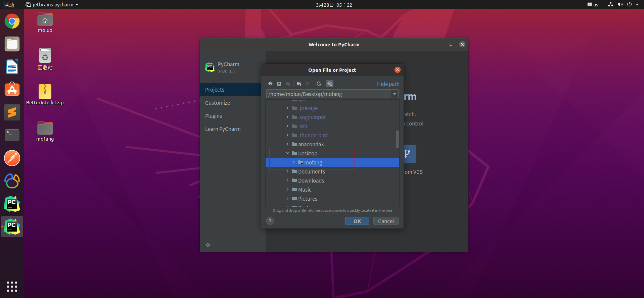Image resolution: width=644 pixels, height=298 pixels.
Task: Create a new directory with toolbar icon
Action: pyautogui.click(x=299, y=84)
